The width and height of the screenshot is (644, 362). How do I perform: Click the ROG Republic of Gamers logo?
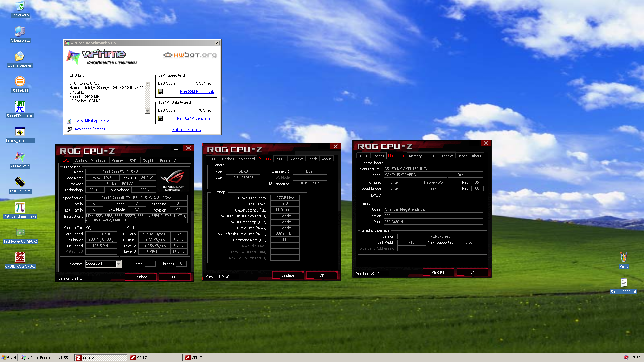[172, 180]
